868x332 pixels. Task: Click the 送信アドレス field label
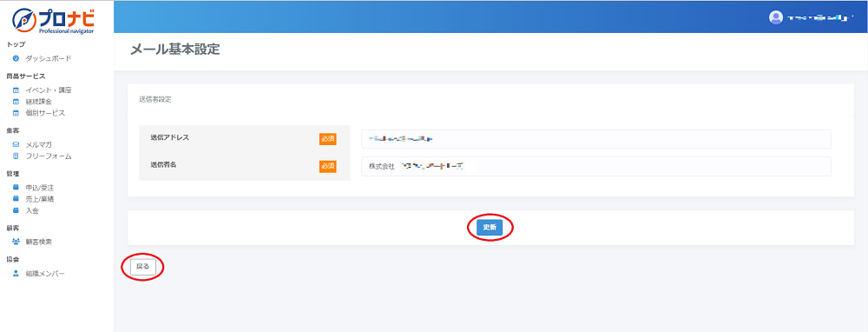(169, 137)
